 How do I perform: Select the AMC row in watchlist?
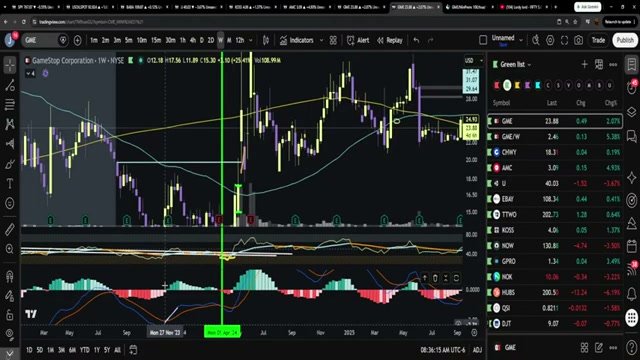555,168
